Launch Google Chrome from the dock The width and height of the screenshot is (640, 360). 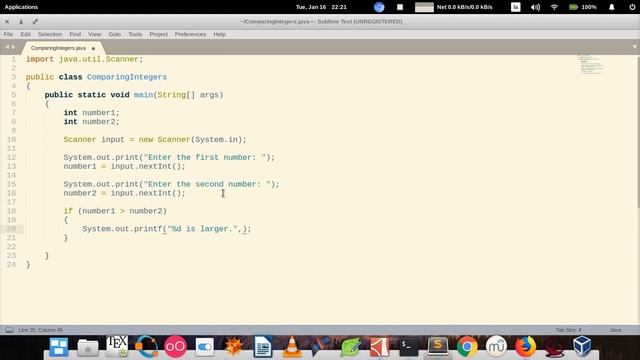pyautogui.click(x=467, y=347)
